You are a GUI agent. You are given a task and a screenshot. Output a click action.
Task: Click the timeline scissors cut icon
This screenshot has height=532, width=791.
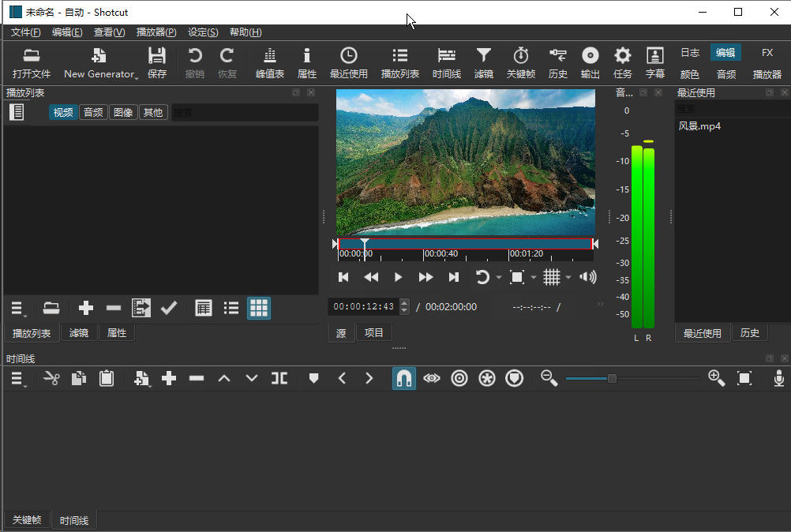[51, 379]
